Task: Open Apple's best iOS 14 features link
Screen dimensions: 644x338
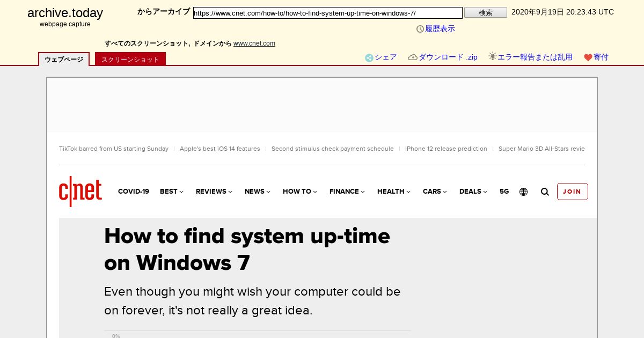Action: 220,149
